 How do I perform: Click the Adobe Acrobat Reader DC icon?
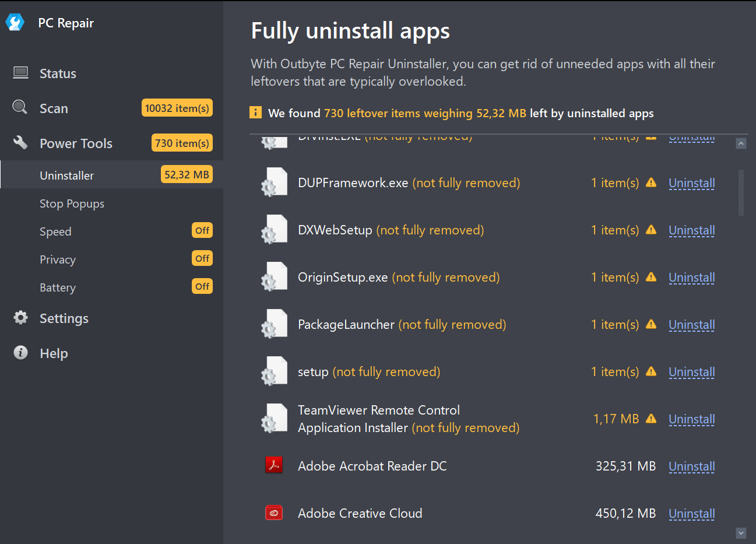(274, 466)
